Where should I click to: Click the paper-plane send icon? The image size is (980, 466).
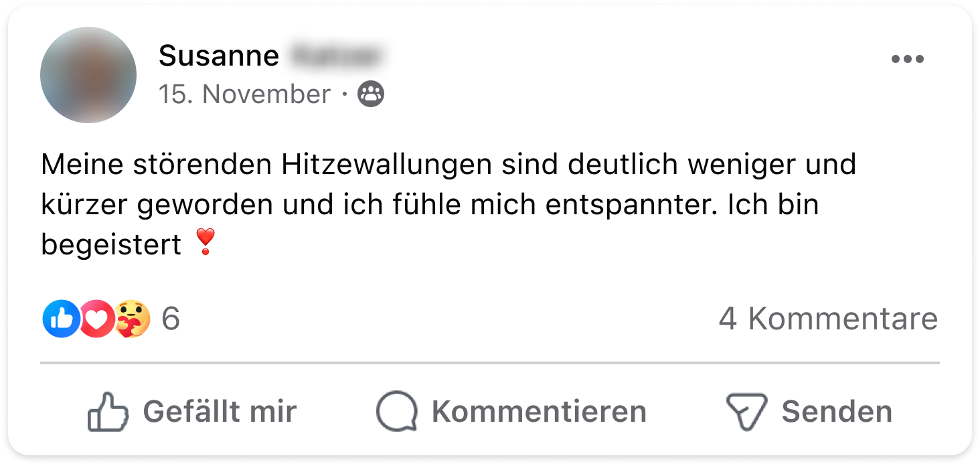tap(746, 411)
